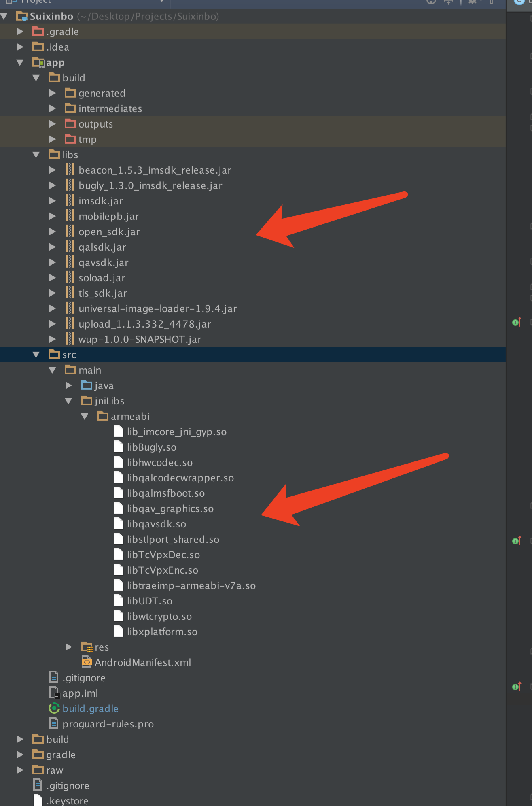Select the root .gitignore file
This screenshot has width=532, height=806.
[x=68, y=786]
